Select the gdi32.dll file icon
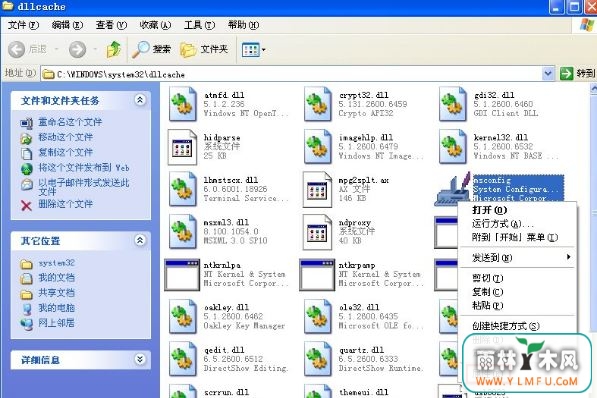Image resolution: width=597 pixels, height=398 pixels. tap(453, 104)
